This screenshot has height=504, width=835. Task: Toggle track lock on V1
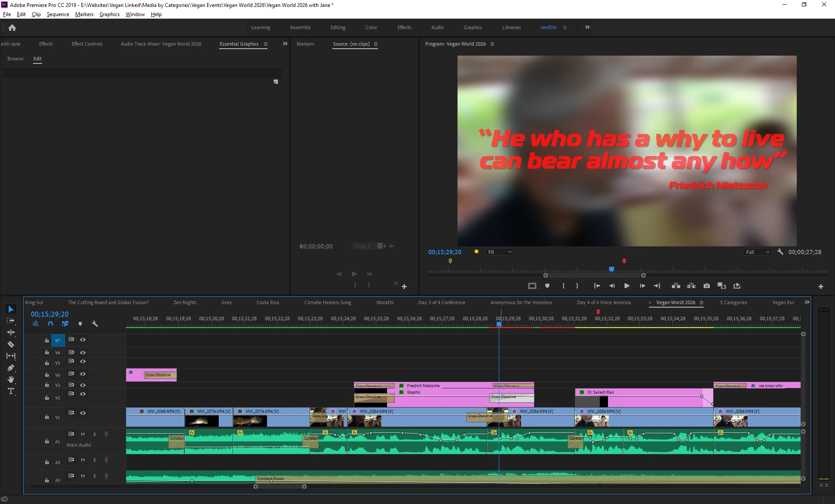click(47, 417)
